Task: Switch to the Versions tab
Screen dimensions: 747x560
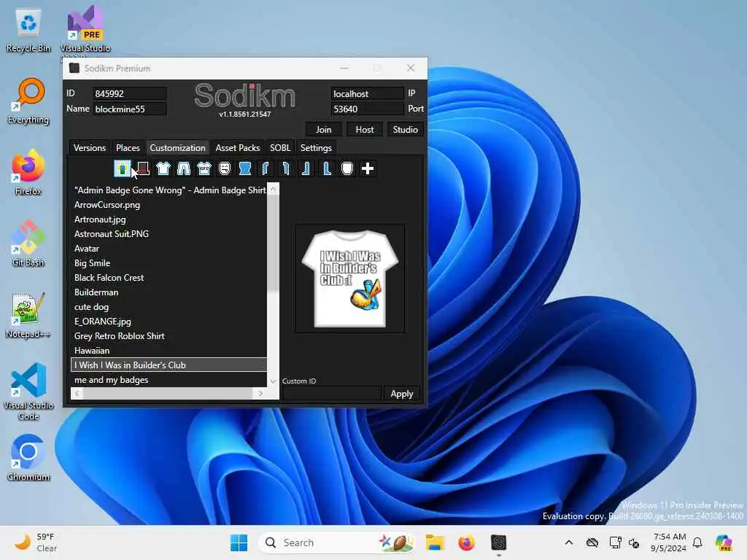Action: tap(90, 147)
